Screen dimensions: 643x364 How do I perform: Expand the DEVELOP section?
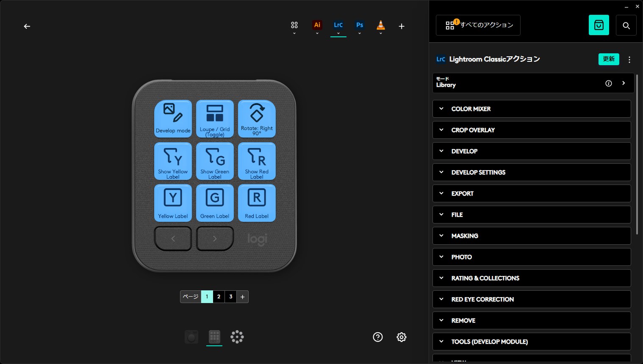(532, 151)
